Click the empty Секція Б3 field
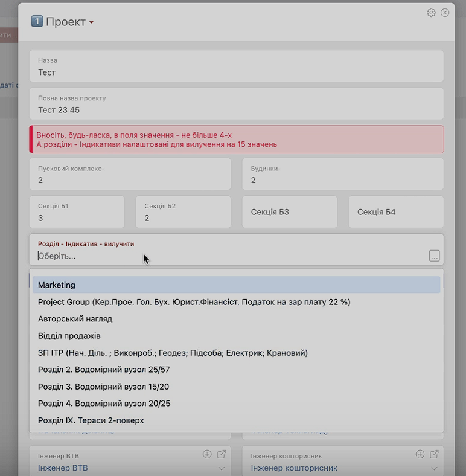 click(x=289, y=212)
